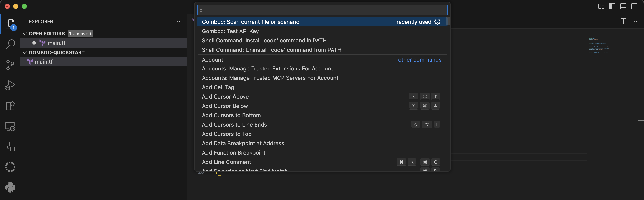The image size is (644, 200).
Task: Open the Extensions view
Action: pos(10,106)
